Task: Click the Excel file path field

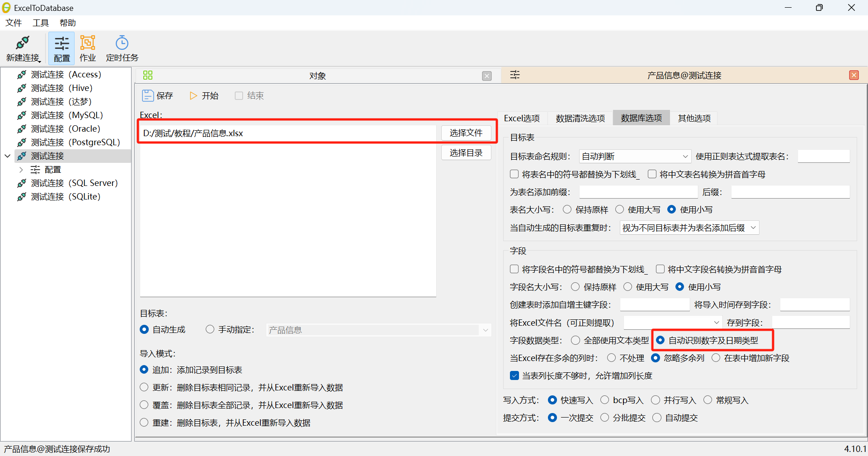Action: [x=288, y=133]
